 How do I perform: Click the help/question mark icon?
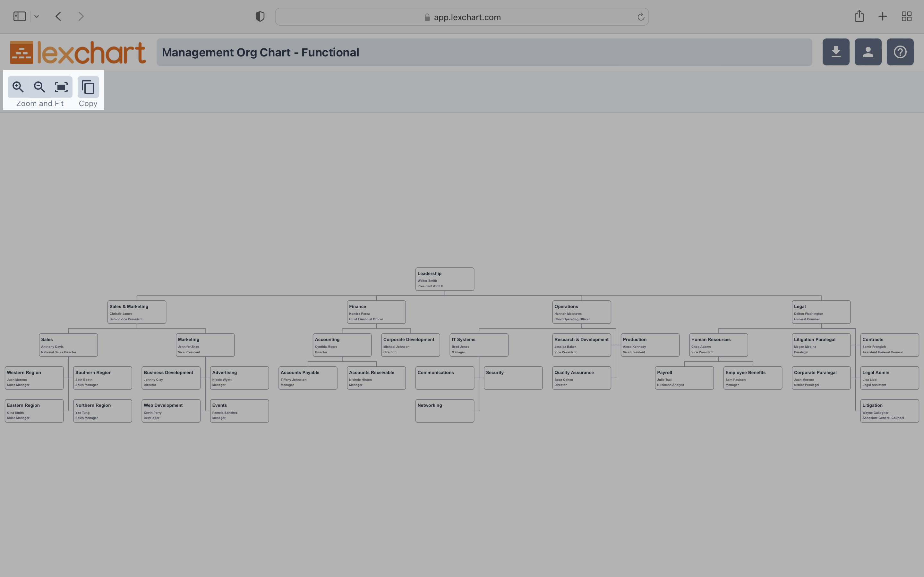900,51
